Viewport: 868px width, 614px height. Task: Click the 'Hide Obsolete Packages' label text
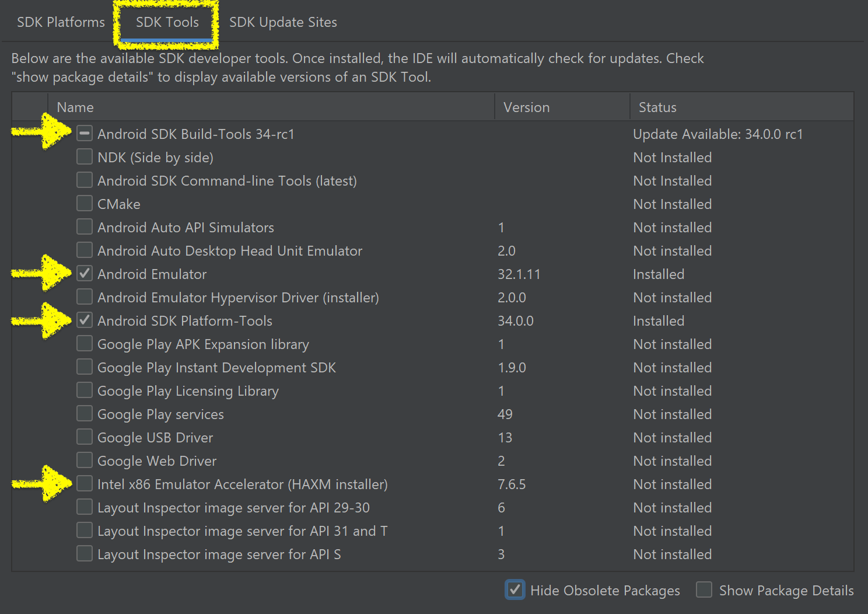(605, 591)
